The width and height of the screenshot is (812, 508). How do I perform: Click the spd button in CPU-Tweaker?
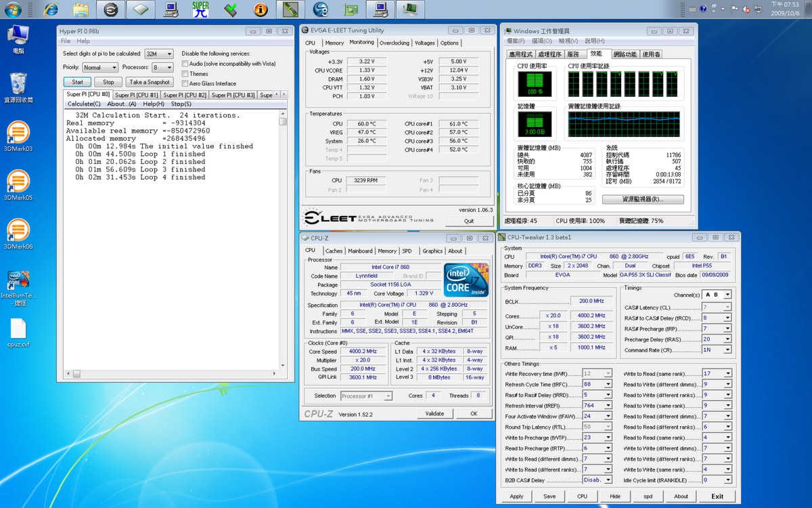(648, 496)
